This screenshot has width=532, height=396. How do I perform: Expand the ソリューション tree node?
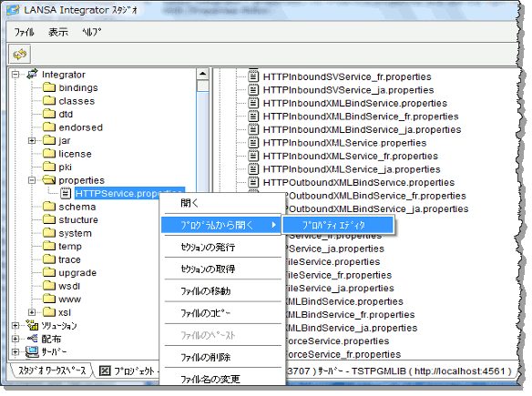click(15, 326)
